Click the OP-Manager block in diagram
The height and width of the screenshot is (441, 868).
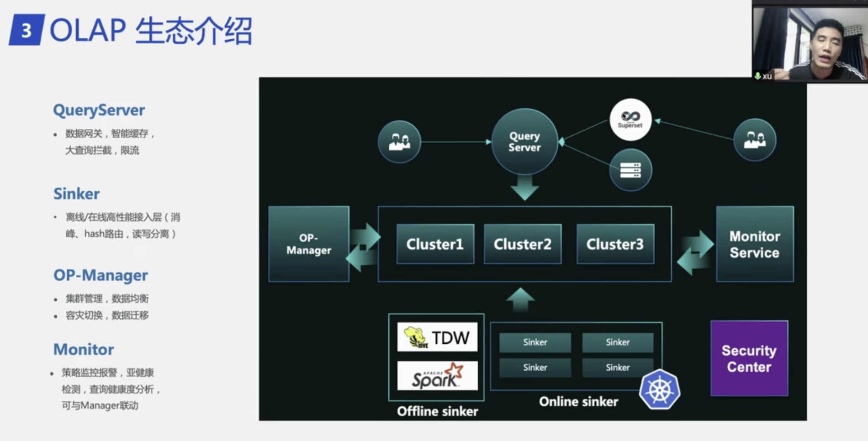[x=309, y=244]
